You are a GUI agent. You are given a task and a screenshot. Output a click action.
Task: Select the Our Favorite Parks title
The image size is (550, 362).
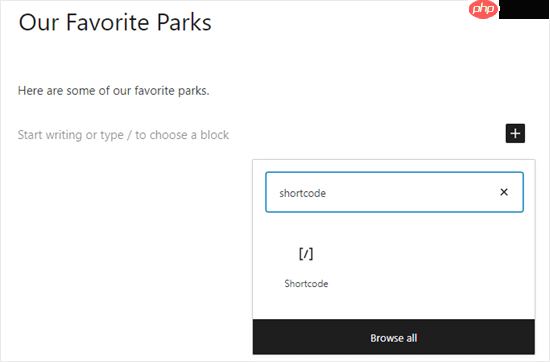pyautogui.click(x=115, y=22)
